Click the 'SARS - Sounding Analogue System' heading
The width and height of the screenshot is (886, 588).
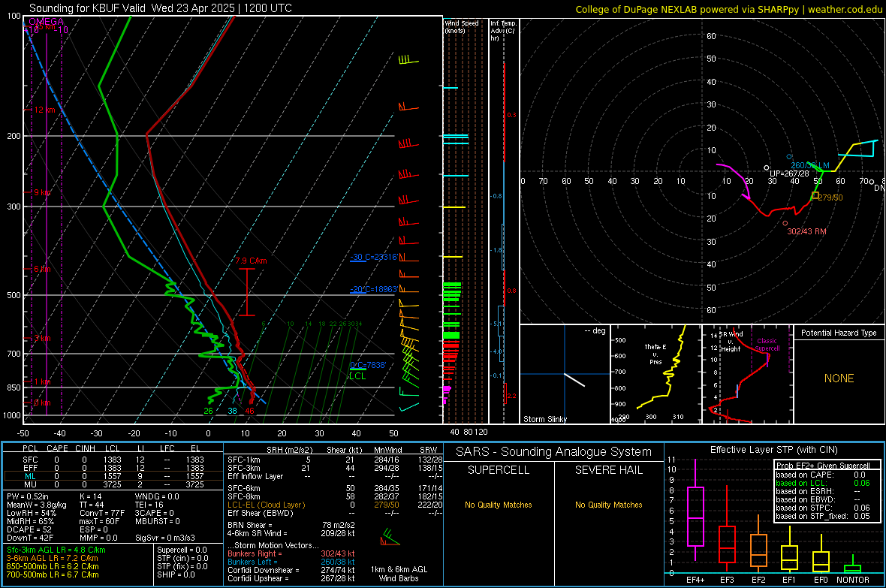pyautogui.click(x=554, y=452)
